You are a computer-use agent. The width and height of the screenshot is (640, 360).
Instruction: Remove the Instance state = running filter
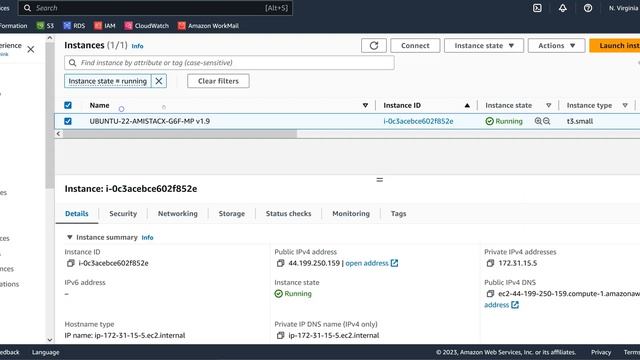point(159,81)
